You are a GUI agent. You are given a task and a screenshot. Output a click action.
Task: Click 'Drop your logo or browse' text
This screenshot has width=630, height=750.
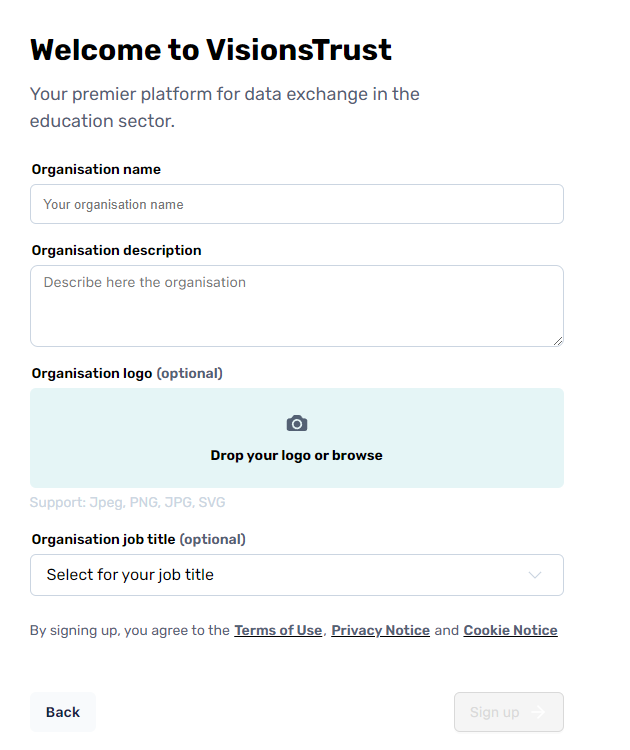(297, 455)
